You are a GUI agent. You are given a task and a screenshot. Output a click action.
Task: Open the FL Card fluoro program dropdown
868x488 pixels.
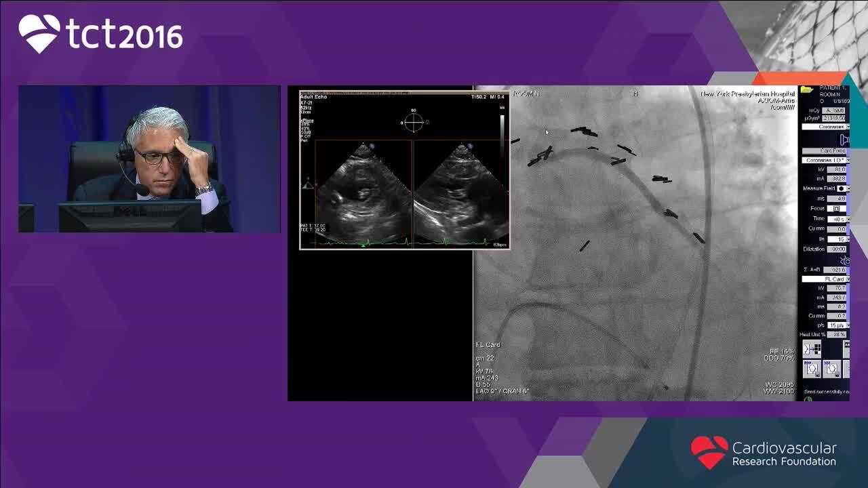pyautogui.click(x=825, y=279)
